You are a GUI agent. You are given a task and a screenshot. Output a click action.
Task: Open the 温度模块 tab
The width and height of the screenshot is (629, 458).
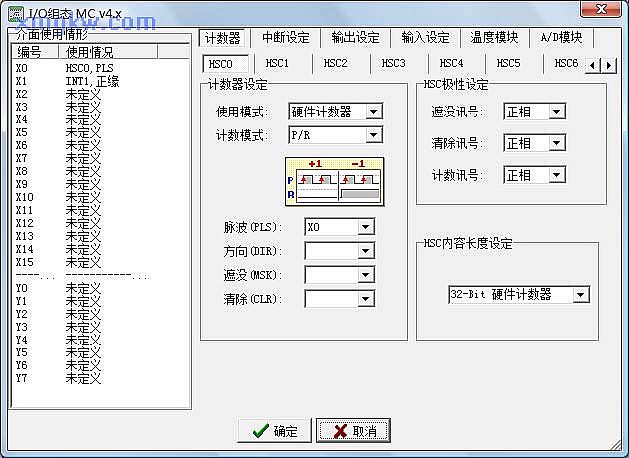[x=494, y=38]
